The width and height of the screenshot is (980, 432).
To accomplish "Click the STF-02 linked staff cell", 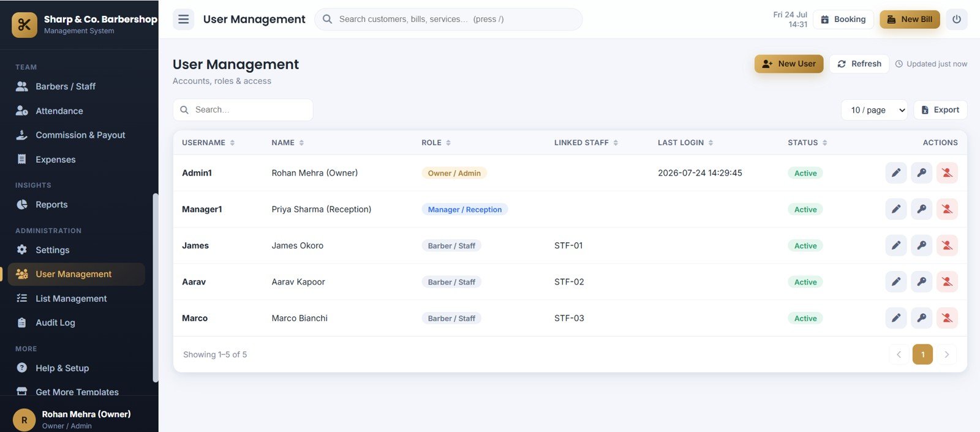I will click(569, 282).
